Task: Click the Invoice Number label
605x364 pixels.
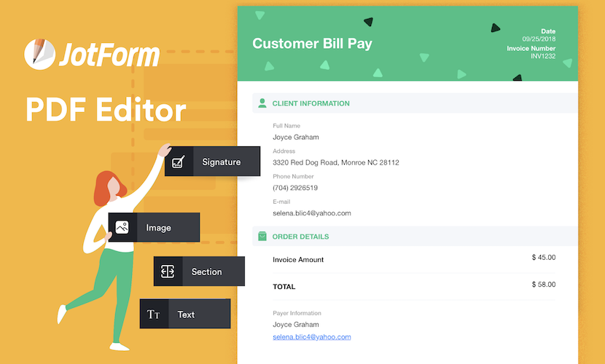Action: tap(531, 48)
